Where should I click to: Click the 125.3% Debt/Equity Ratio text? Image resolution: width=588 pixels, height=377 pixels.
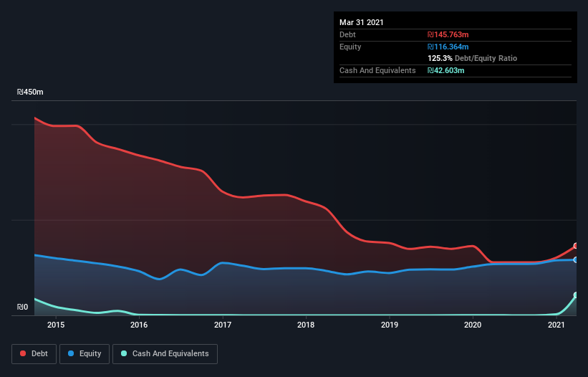click(473, 59)
